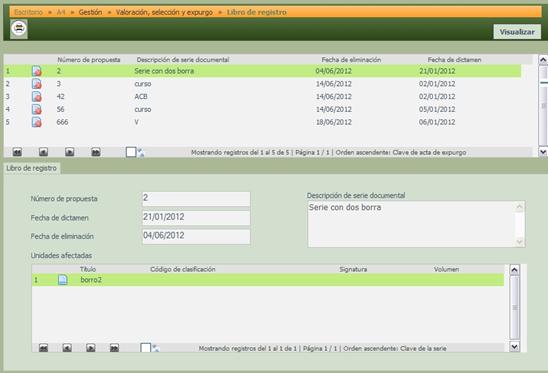The height and width of the screenshot is (373, 548).
Task: Open Gestión breadcrumb link
Action: tap(91, 12)
